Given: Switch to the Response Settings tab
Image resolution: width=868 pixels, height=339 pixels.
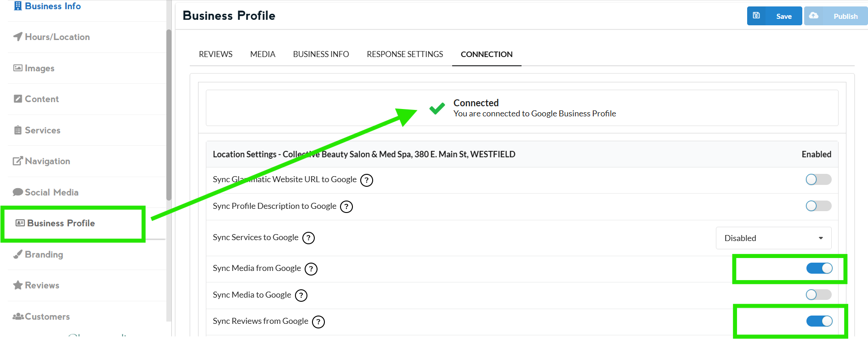Looking at the screenshot, I should (x=405, y=54).
